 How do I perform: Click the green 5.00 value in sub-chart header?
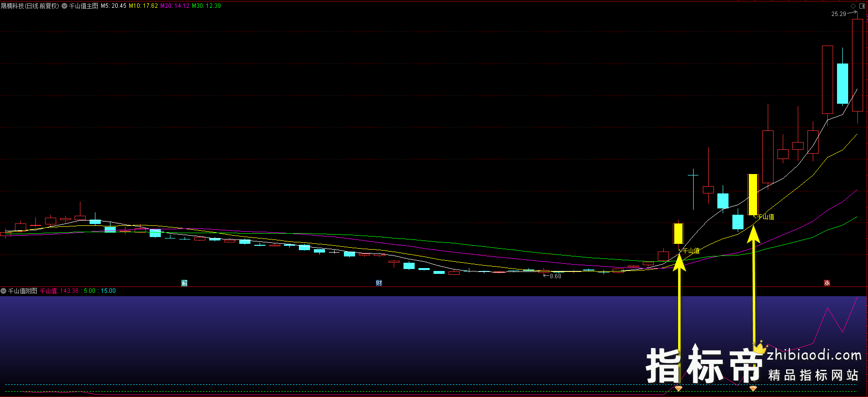click(90, 291)
